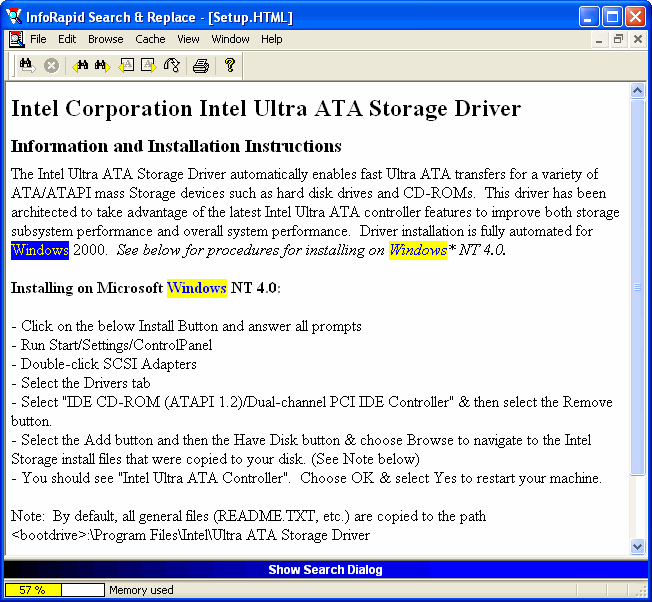Open the Window menu
Viewport: 652px width, 602px height.
click(x=230, y=39)
